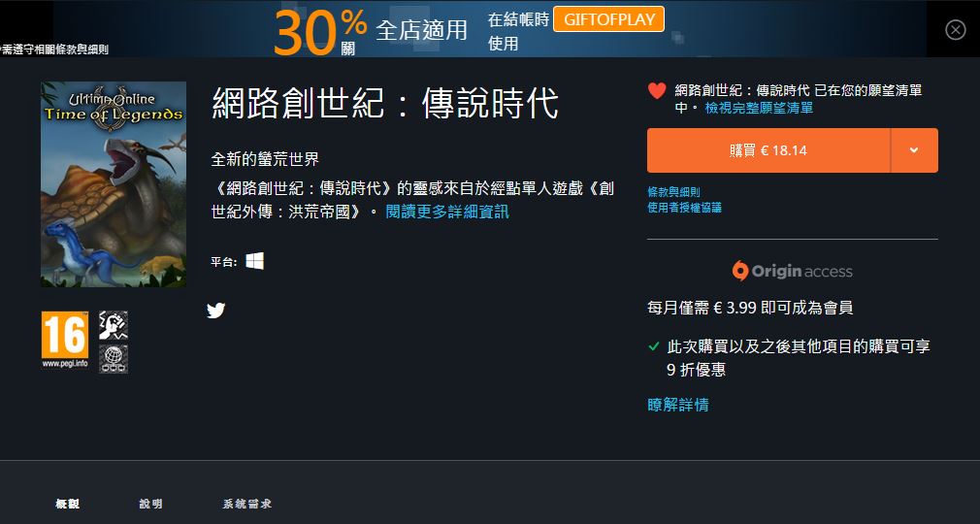The height and width of the screenshot is (524, 980).
Task: Open the 檢視完整願望清單 wishlist link
Action: click(759, 108)
